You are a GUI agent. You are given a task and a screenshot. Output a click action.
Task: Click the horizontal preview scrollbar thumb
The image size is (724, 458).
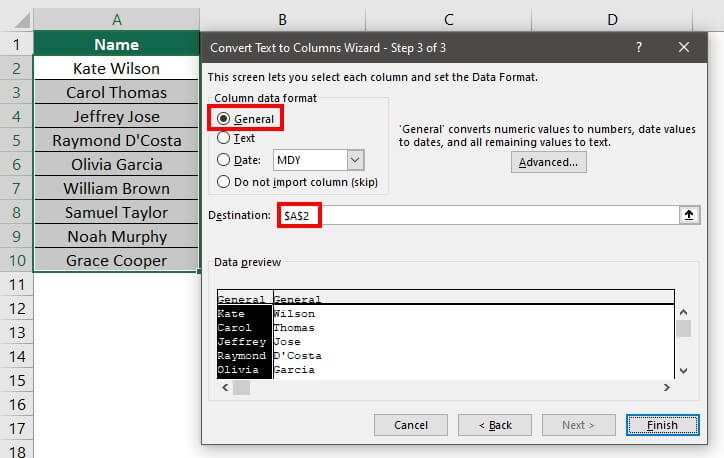241,388
